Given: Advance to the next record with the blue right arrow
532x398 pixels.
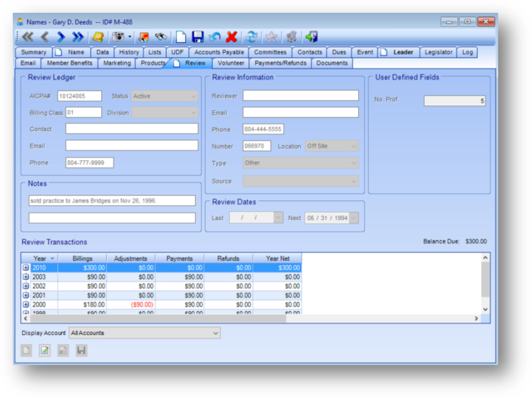Looking at the screenshot, I should coord(61,37).
